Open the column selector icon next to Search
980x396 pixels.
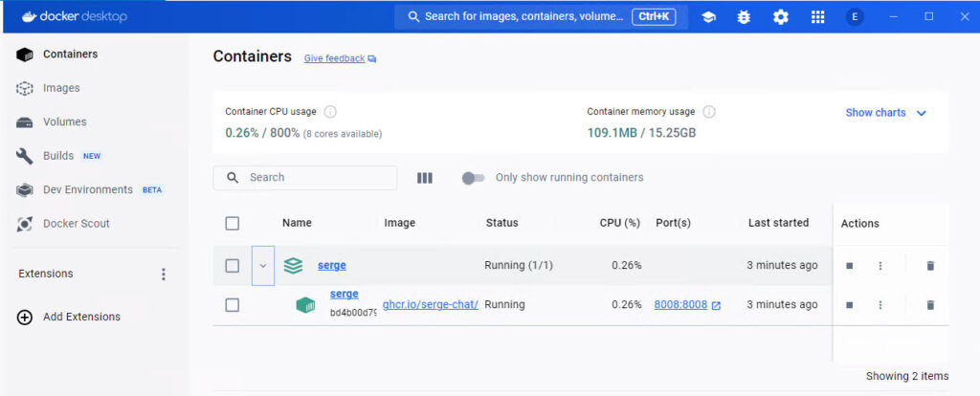pyautogui.click(x=425, y=178)
